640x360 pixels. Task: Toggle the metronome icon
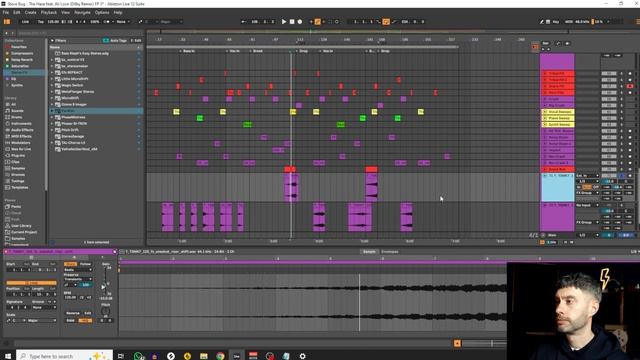coord(107,22)
